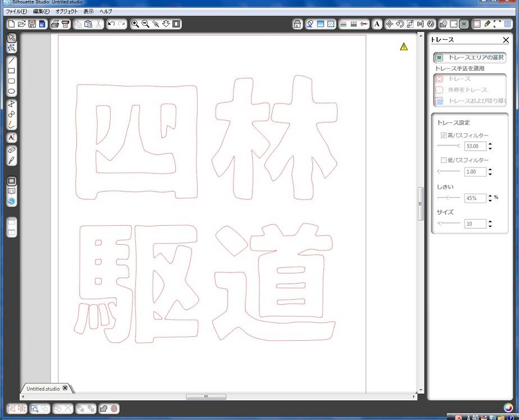Open the Trace window icon in top toolbar
Screen dimensions: 519x420
pos(464,24)
